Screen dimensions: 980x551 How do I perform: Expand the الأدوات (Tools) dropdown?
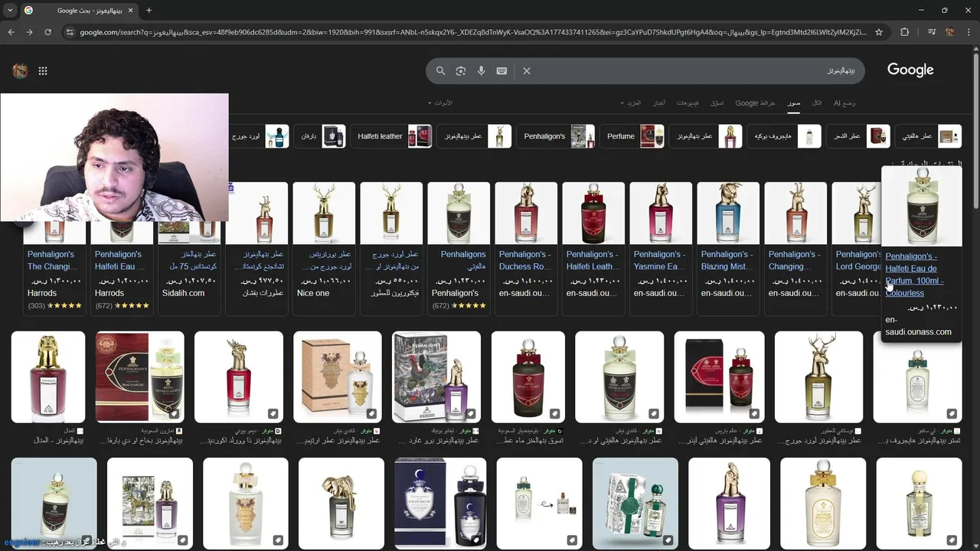click(441, 103)
